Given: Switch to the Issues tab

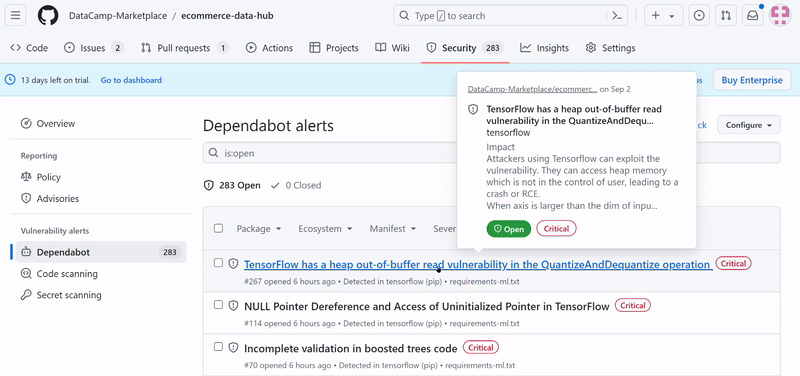Looking at the screenshot, I should pos(94,48).
